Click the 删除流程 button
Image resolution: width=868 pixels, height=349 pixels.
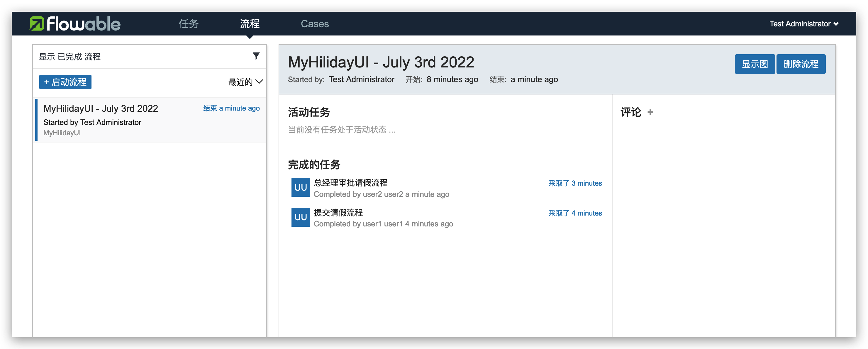(801, 64)
